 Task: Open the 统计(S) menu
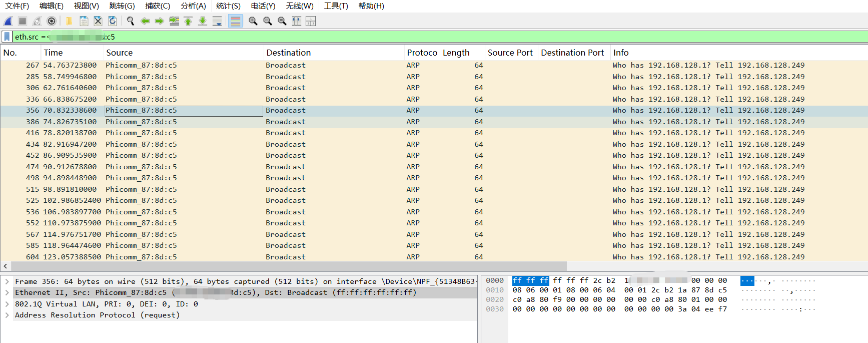tap(228, 6)
